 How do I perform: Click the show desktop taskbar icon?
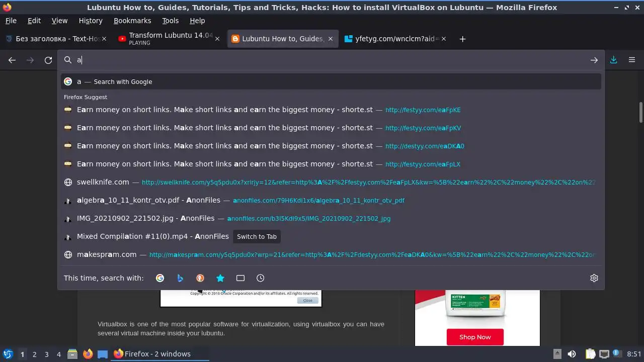click(x=103, y=354)
